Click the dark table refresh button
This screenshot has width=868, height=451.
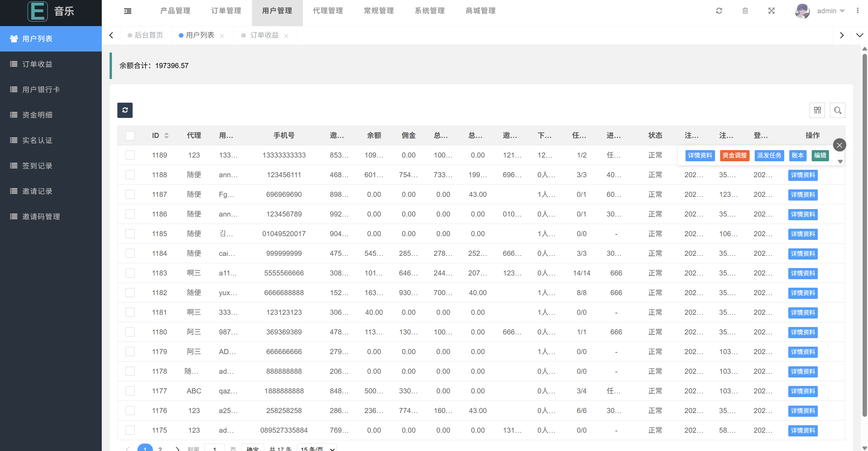pyautogui.click(x=125, y=110)
